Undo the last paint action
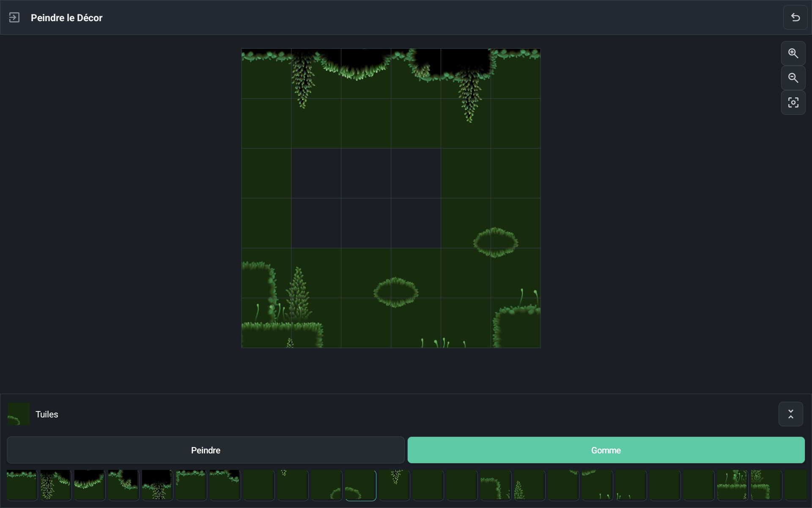The width and height of the screenshot is (812, 508). [795, 17]
